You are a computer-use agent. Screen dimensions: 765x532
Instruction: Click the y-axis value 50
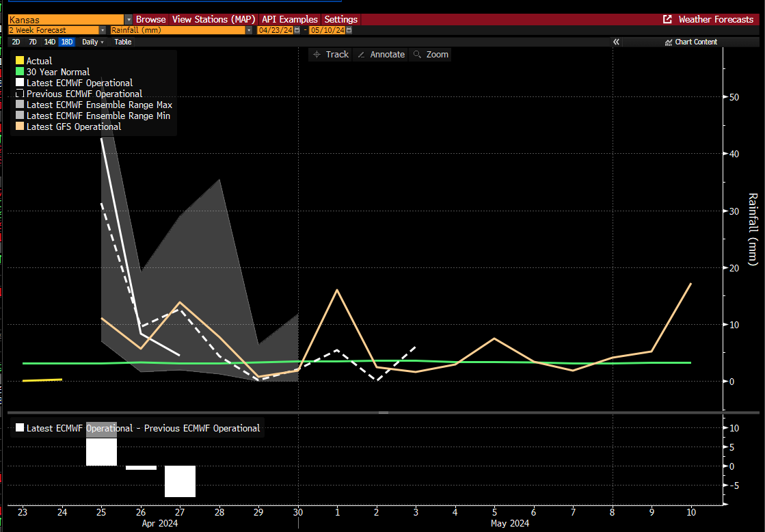734,97
